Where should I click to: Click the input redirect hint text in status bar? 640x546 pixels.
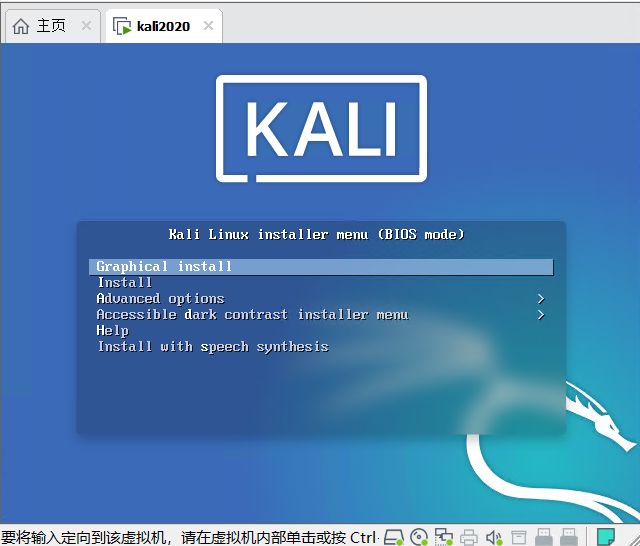tap(190, 537)
